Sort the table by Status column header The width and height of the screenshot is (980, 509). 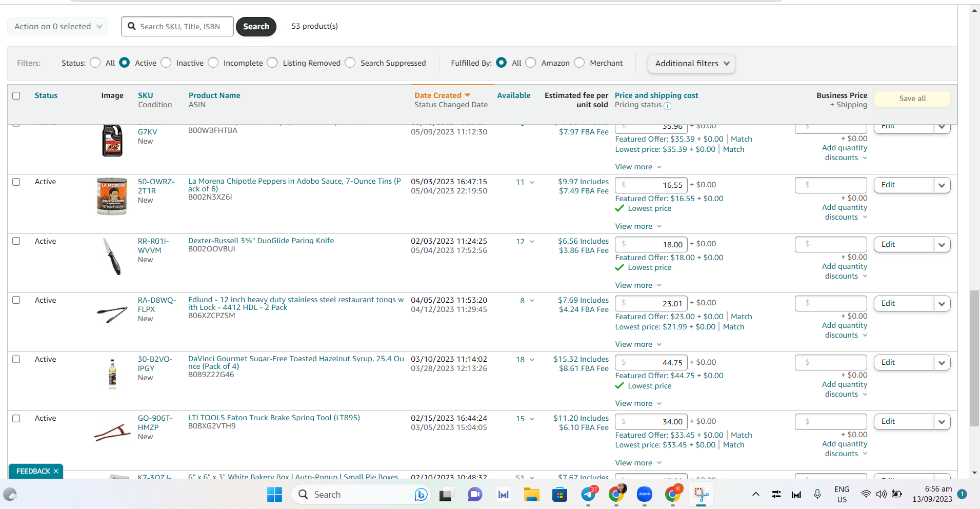coord(46,95)
